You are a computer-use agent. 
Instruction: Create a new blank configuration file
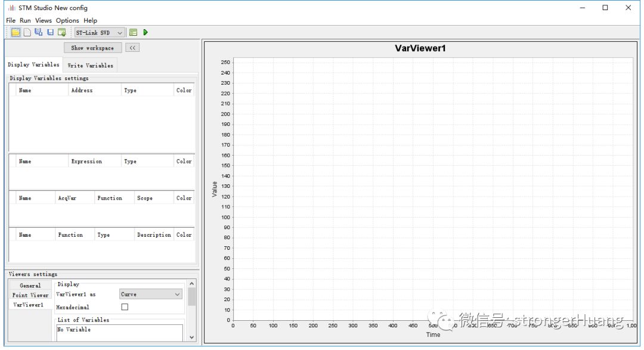pyautogui.click(x=27, y=32)
